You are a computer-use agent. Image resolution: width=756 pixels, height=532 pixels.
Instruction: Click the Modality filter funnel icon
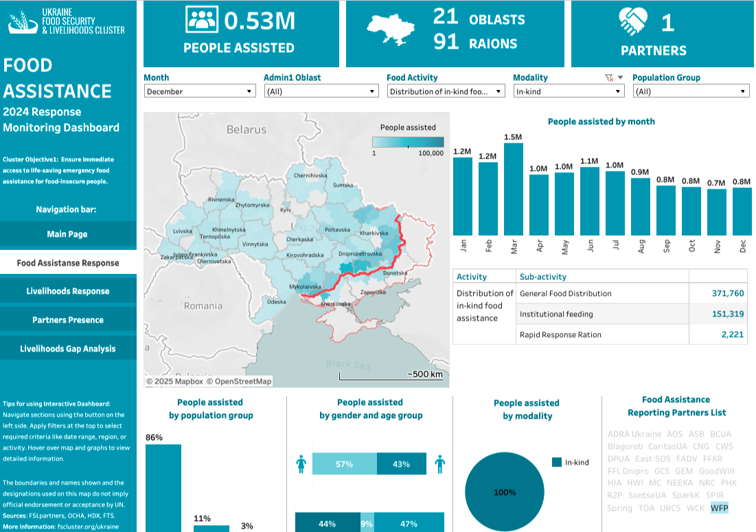point(608,78)
